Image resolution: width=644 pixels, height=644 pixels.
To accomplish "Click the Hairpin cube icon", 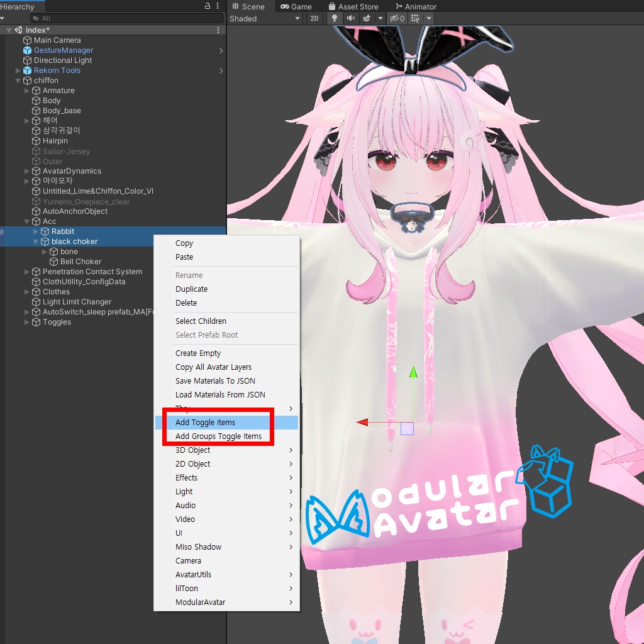I will (36, 141).
